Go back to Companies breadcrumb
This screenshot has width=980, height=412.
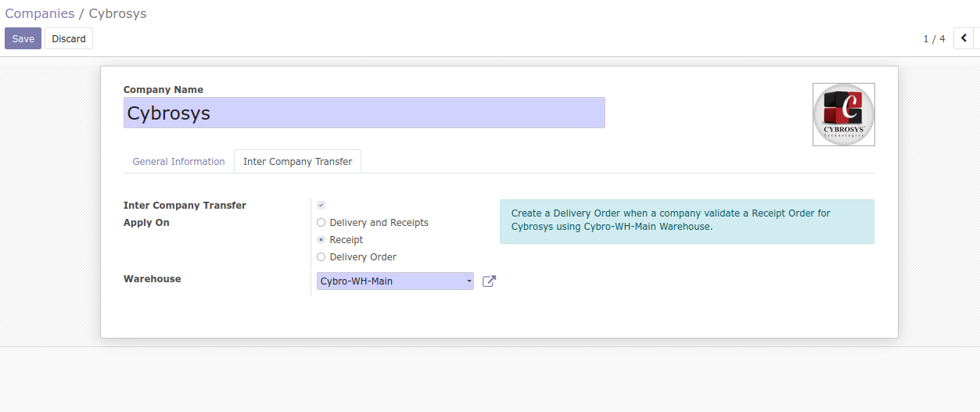(x=40, y=13)
